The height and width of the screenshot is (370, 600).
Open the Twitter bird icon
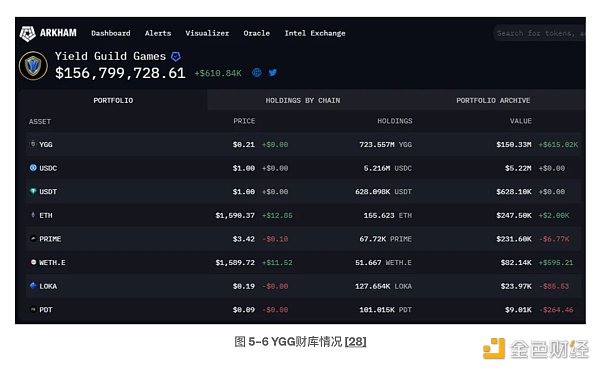click(272, 72)
